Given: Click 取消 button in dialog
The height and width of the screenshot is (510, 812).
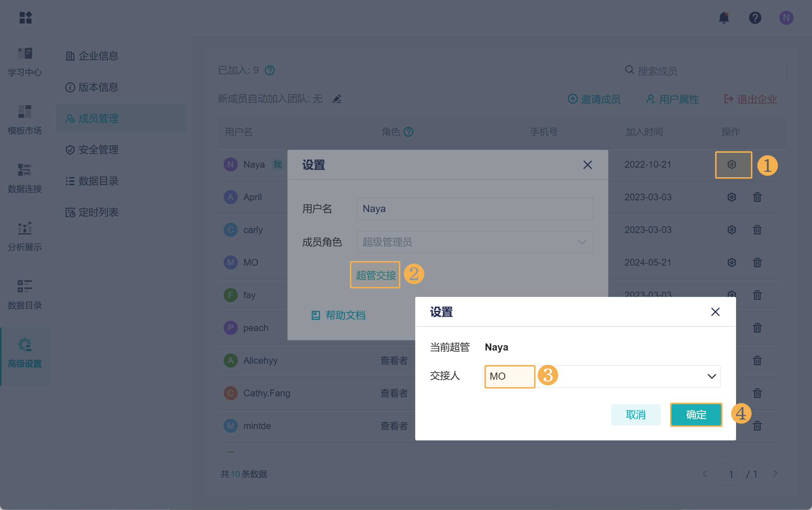Looking at the screenshot, I should 635,414.
